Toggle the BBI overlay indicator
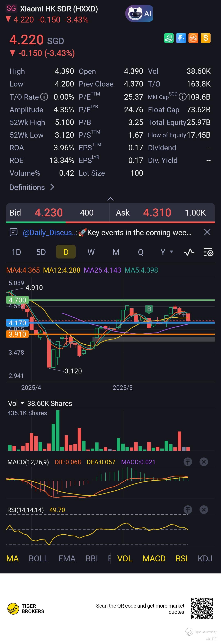The image size is (221, 644). pyautogui.click(x=92, y=559)
